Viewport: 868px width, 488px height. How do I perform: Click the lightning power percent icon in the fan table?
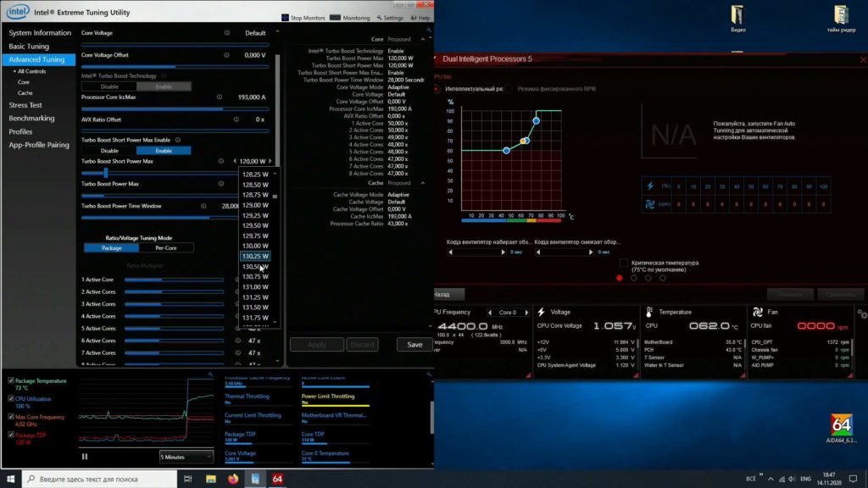point(650,186)
